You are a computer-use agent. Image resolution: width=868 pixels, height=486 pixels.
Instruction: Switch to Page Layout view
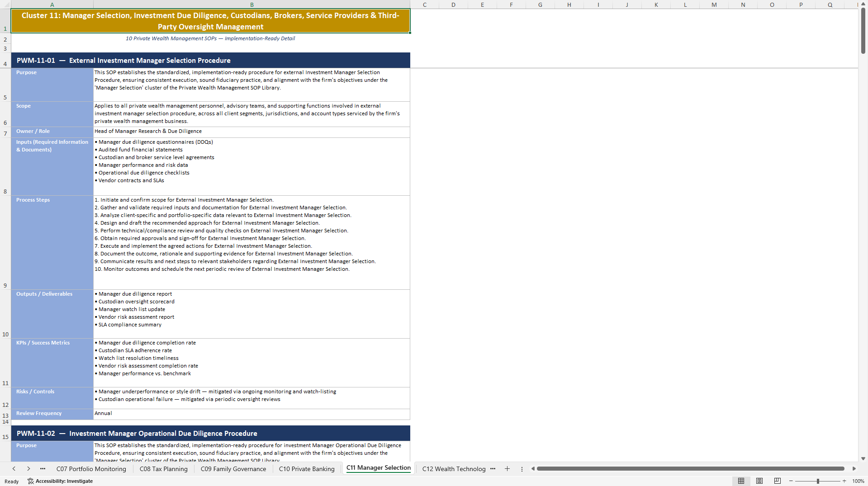coord(759,481)
